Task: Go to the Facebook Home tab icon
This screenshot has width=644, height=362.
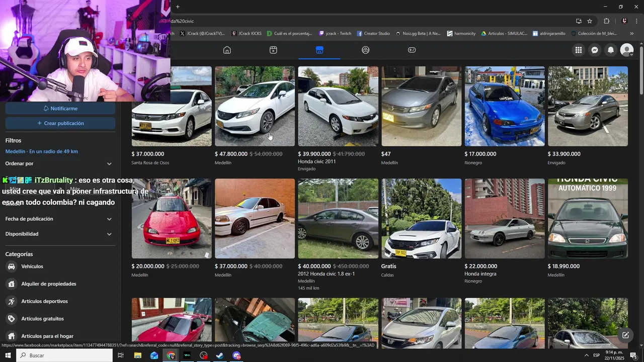Action: [227, 50]
